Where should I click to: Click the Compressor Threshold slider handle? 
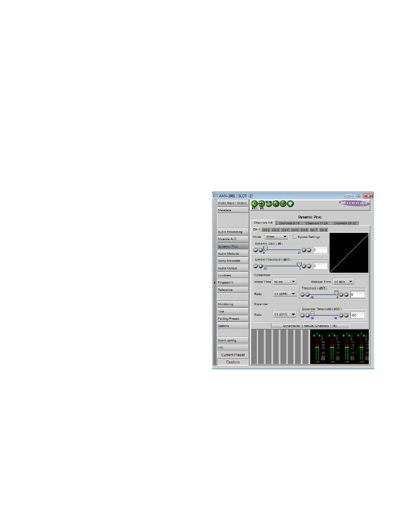point(336,293)
